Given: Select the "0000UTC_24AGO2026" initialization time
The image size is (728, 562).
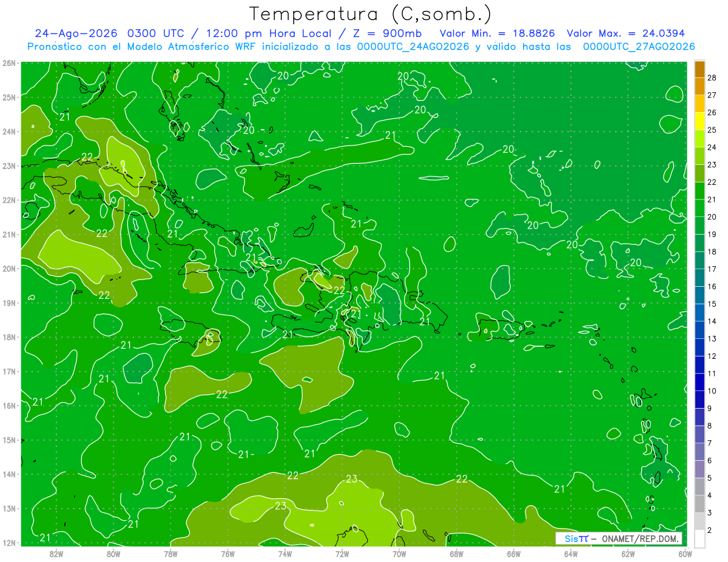Looking at the screenshot, I should pos(413,47).
